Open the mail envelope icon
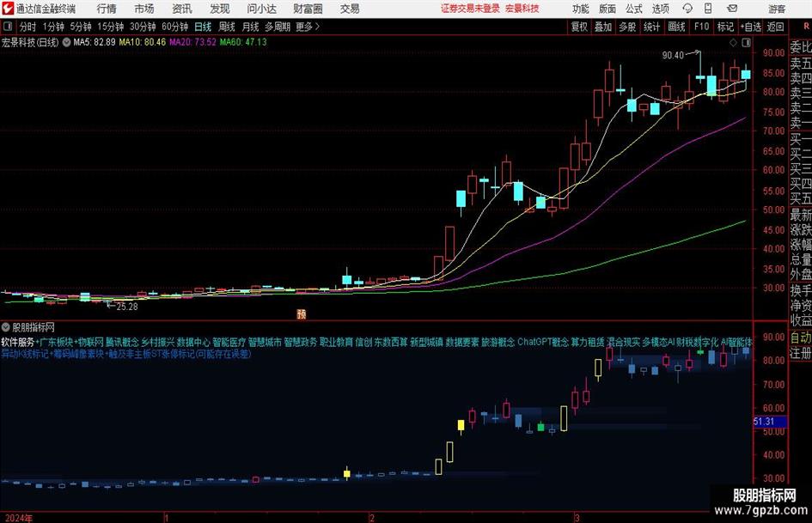 [732, 9]
